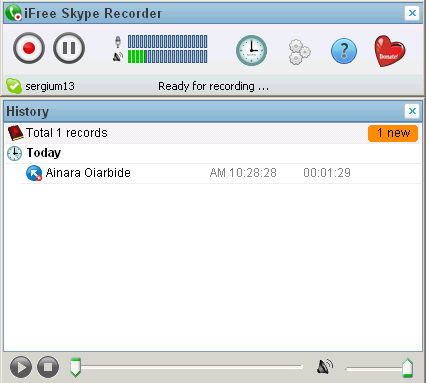Click the Total 1 records label
This screenshot has width=426, height=383.
click(67, 133)
